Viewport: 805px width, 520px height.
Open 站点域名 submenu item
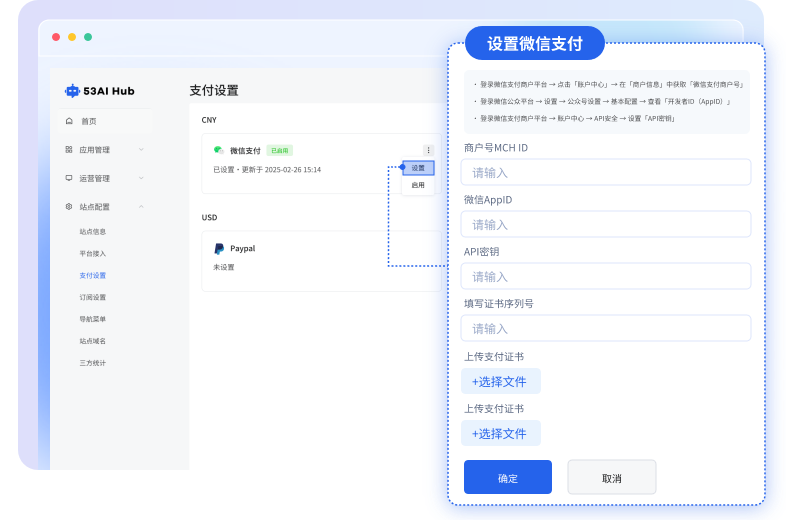(x=92, y=341)
